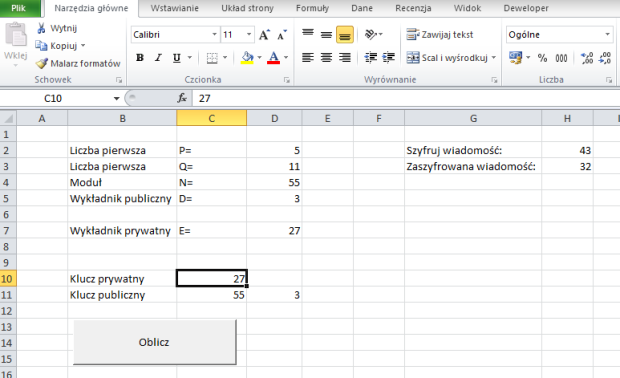Toggle bold formatting
Image resolution: width=620 pixels, height=378 pixels.
(x=140, y=58)
